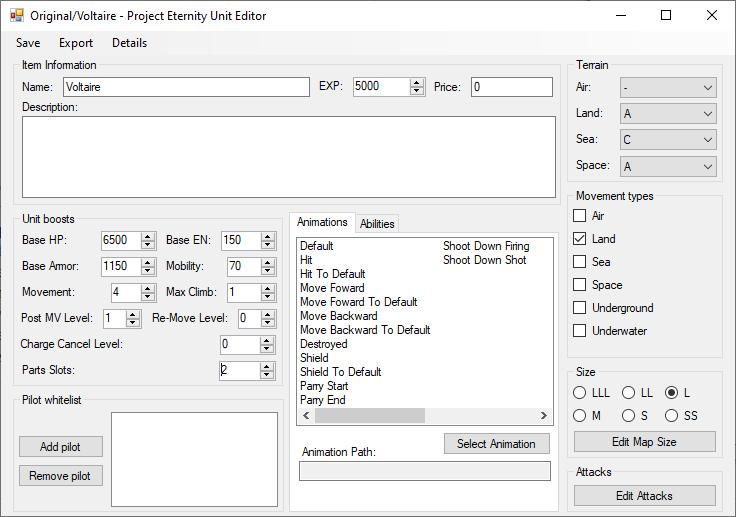
Task: Select the M size option
Action: click(x=580, y=416)
